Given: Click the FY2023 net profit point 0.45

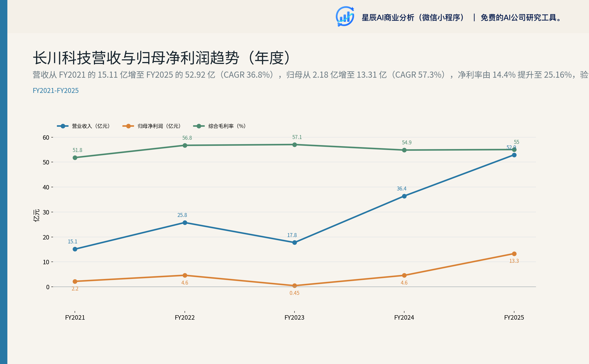Looking at the screenshot, I should coord(294,286).
